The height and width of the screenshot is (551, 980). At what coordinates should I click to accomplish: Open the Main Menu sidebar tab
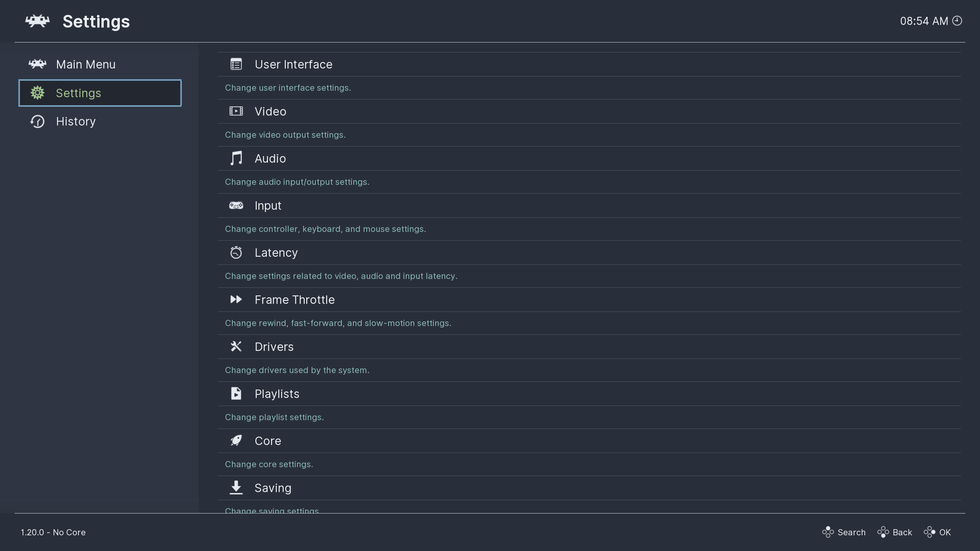[x=100, y=64]
